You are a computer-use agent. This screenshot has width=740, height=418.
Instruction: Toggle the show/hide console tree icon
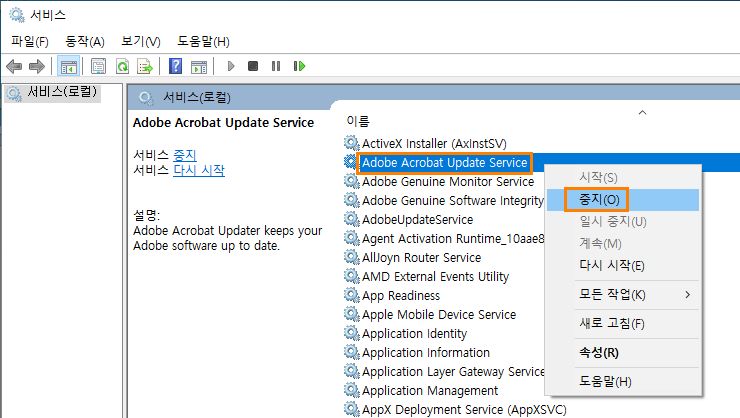[x=68, y=66]
